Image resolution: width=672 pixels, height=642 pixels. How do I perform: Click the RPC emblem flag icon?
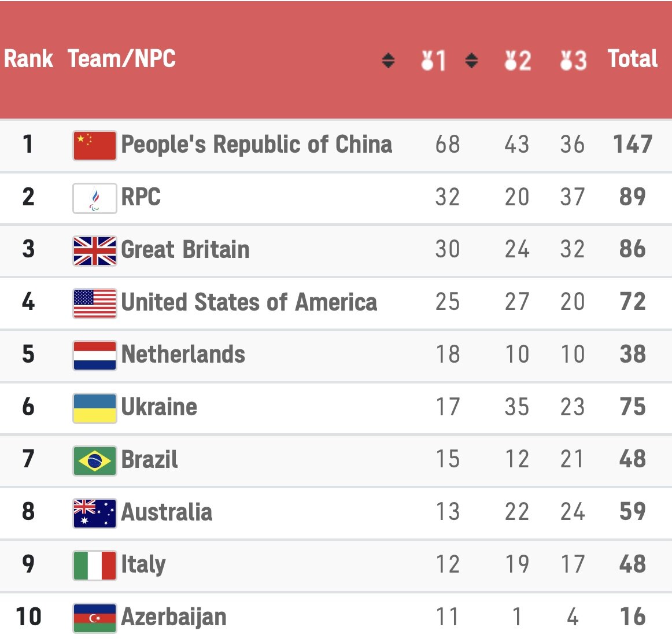pos(95,198)
